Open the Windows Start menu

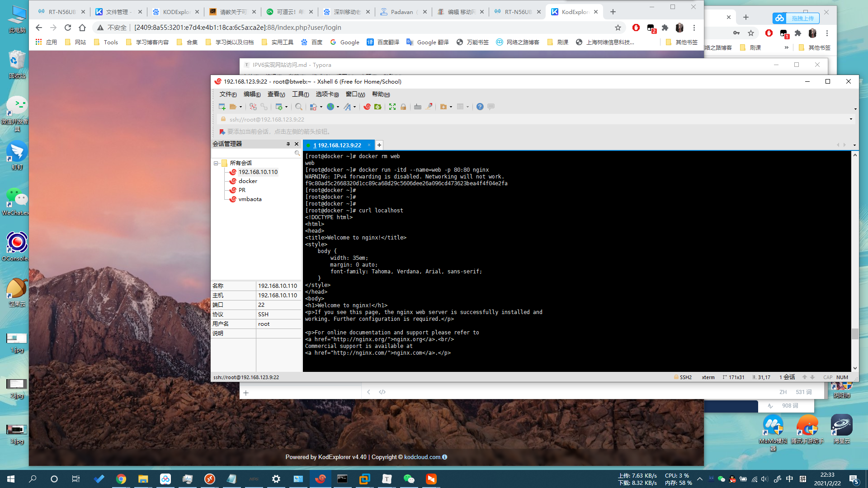(x=11, y=479)
